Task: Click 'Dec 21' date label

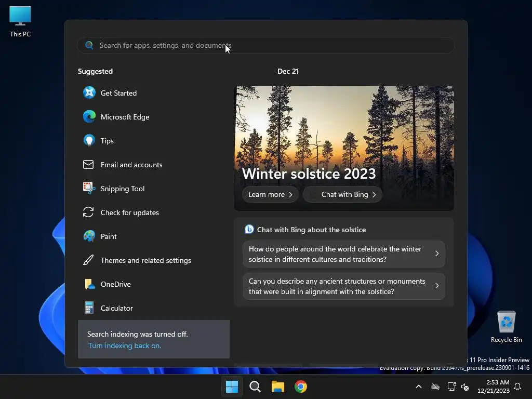Action: [x=288, y=71]
